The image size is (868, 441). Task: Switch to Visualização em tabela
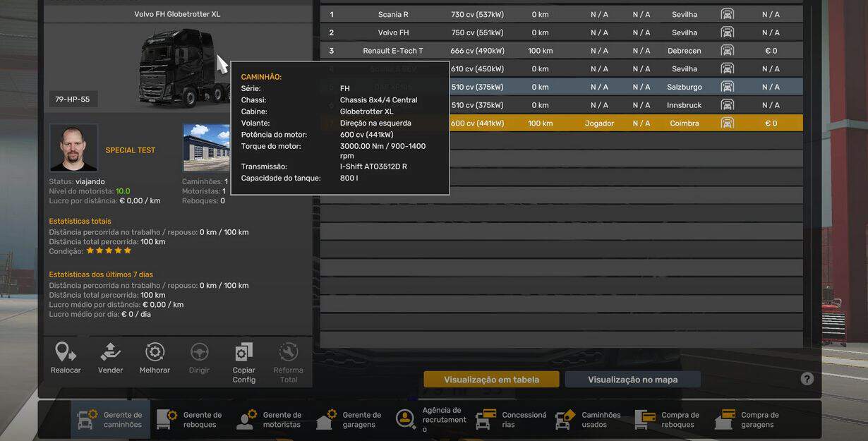click(x=491, y=380)
